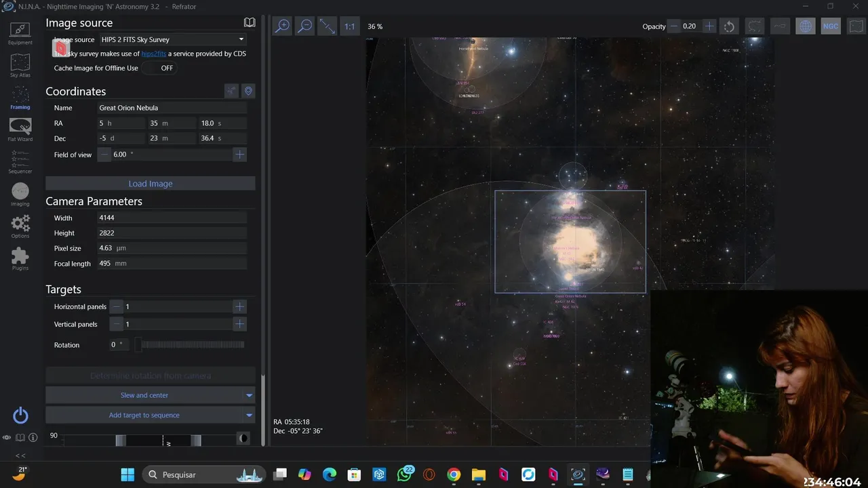The height and width of the screenshot is (488, 868).
Task: Click the moon phase icon beside altitude chart
Action: [x=243, y=439]
